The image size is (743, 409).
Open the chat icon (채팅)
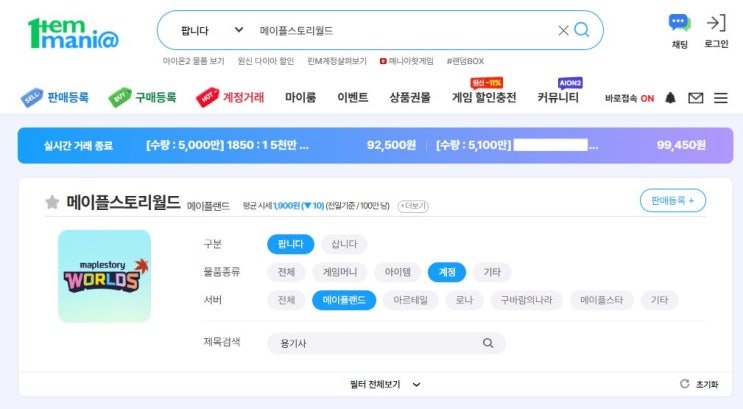tap(680, 31)
